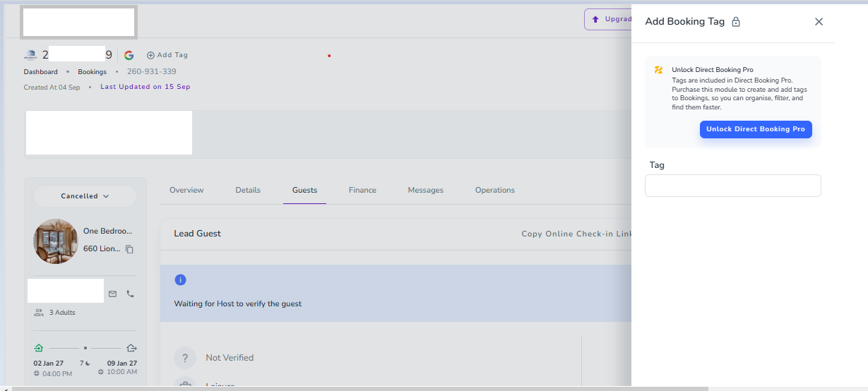Open the Overview tab
The height and width of the screenshot is (391, 868).
(x=186, y=190)
